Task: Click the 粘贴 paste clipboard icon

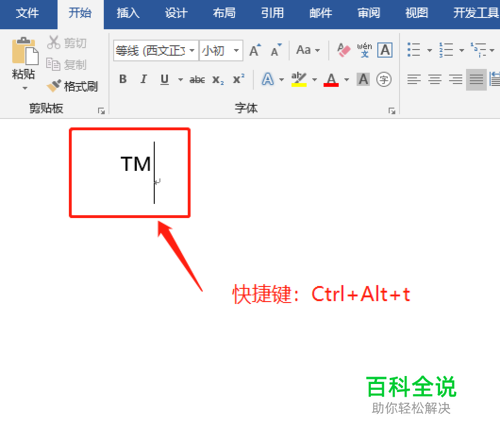Action: click(25, 51)
